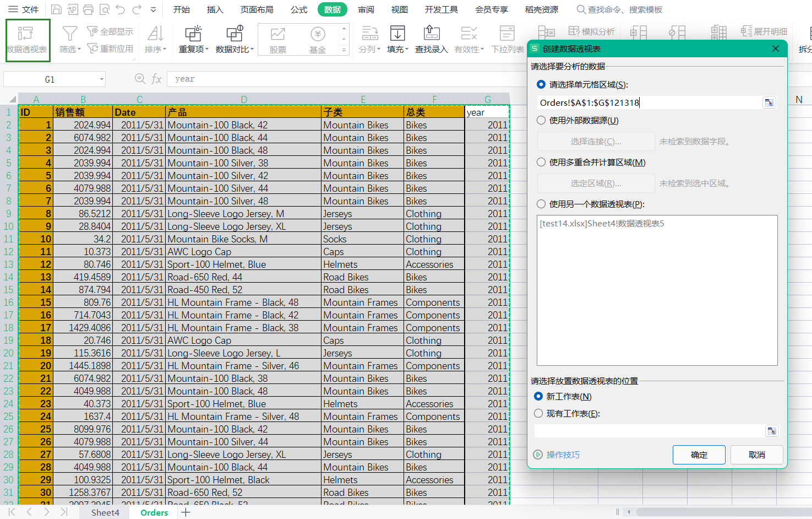The image size is (812, 519).
Task: Add a new sheet with the plus button
Action: (186, 512)
